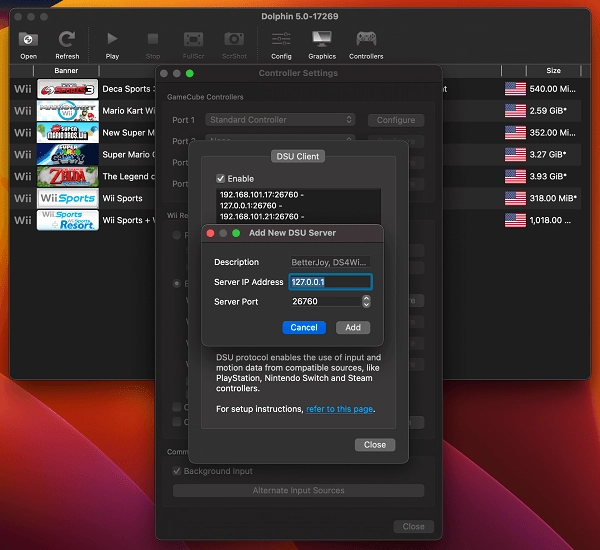Toggle the Enable DSU client checkbox
600x550 pixels.
tap(221, 178)
